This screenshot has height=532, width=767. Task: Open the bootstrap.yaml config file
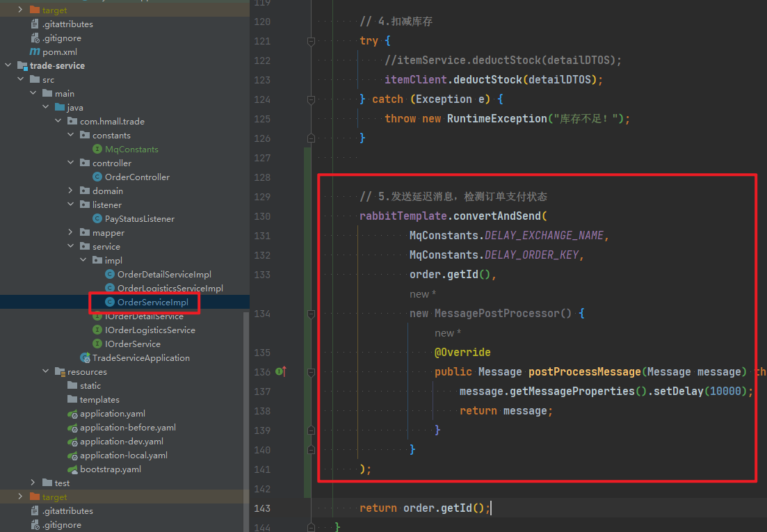110,469
